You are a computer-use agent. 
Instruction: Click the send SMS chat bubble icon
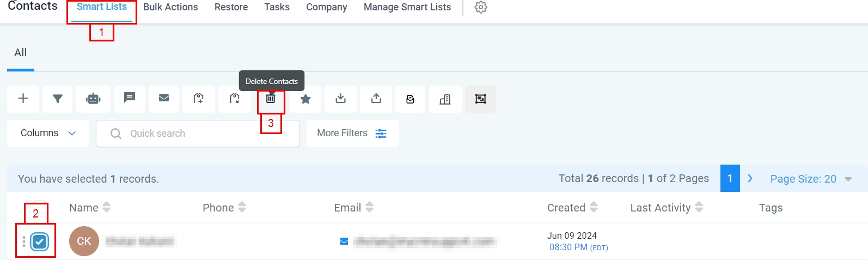129,98
